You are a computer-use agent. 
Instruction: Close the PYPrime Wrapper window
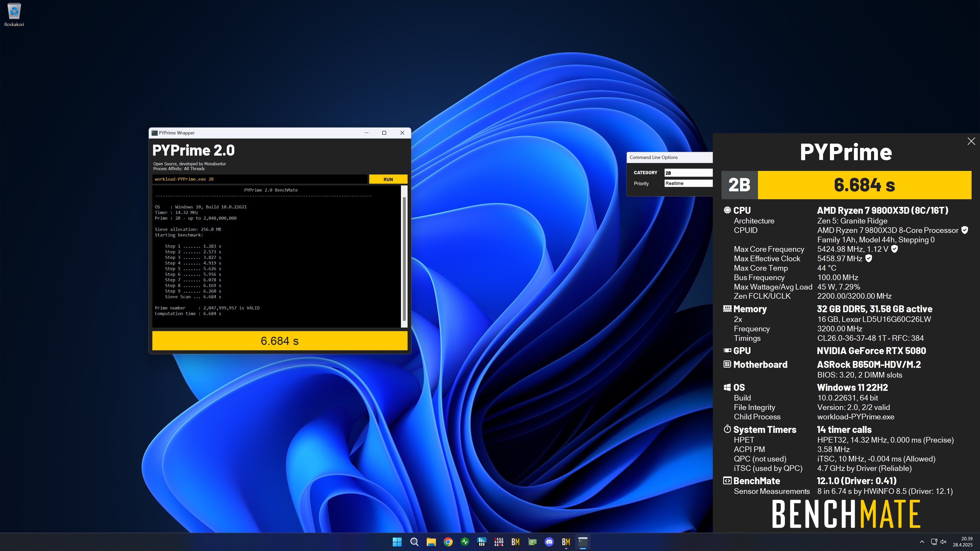[x=402, y=133]
